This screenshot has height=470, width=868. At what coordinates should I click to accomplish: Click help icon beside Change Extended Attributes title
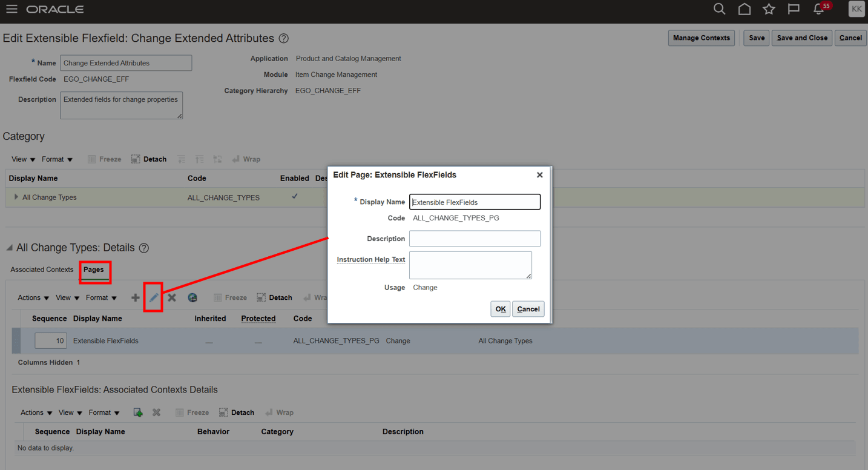click(x=283, y=38)
